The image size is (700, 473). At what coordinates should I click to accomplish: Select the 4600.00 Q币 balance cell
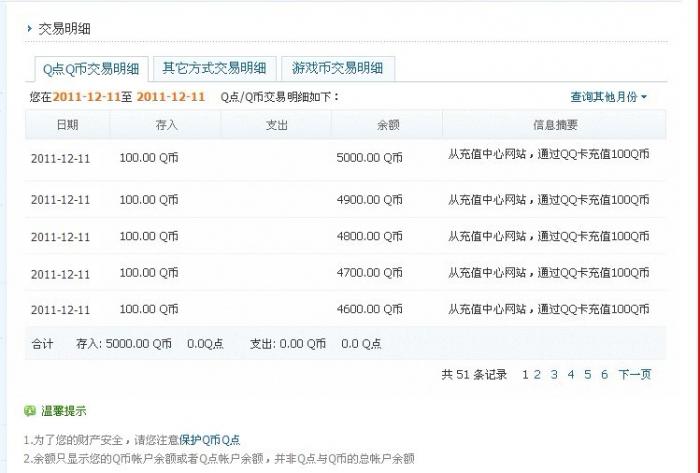(x=369, y=309)
